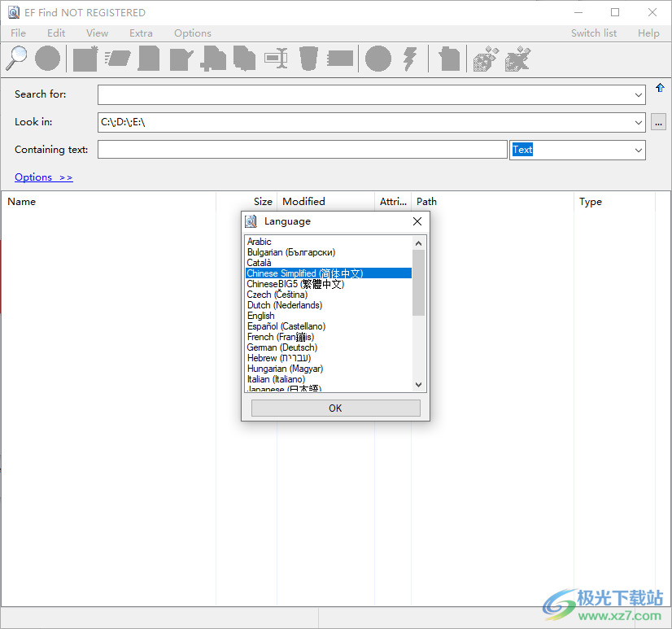Open the Help menu
Screen dimensions: 672x629
tap(648, 33)
